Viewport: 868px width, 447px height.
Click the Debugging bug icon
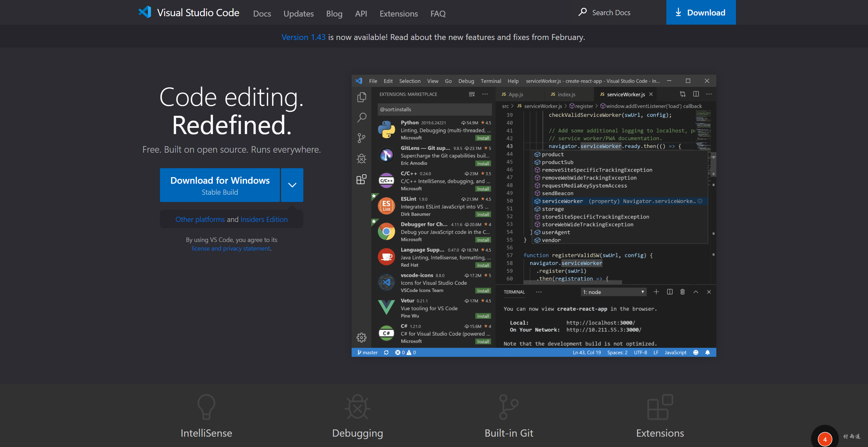(x=357, y=407)
